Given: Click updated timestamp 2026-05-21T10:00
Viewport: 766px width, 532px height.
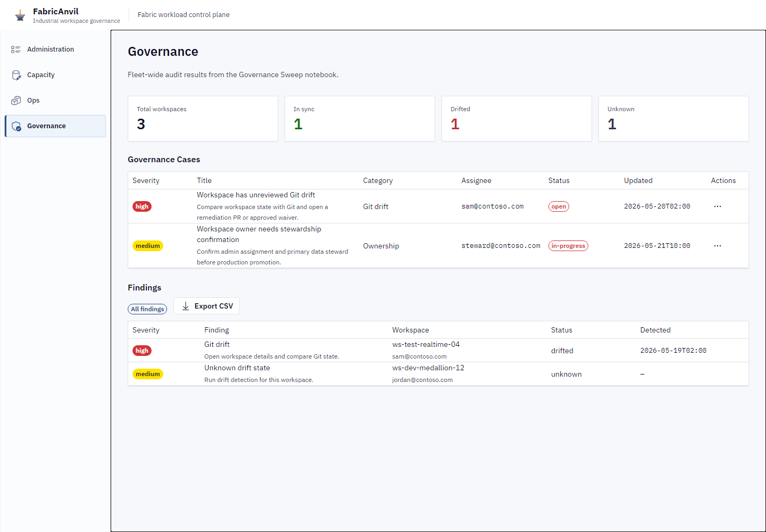Looking at the screenshot, I should pos(657,246).
